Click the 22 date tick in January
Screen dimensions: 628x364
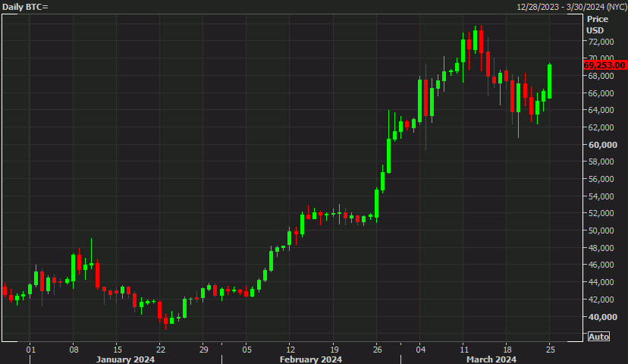click(x=160, y=350)
